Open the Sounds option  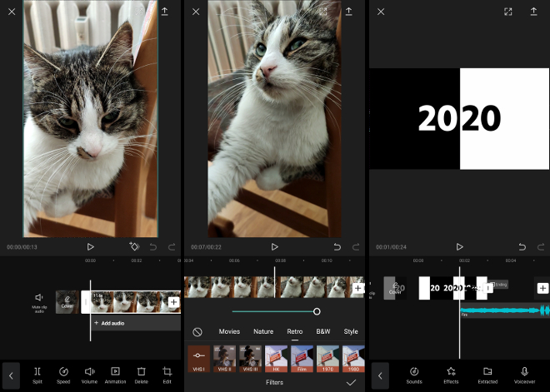coord(414,374)
